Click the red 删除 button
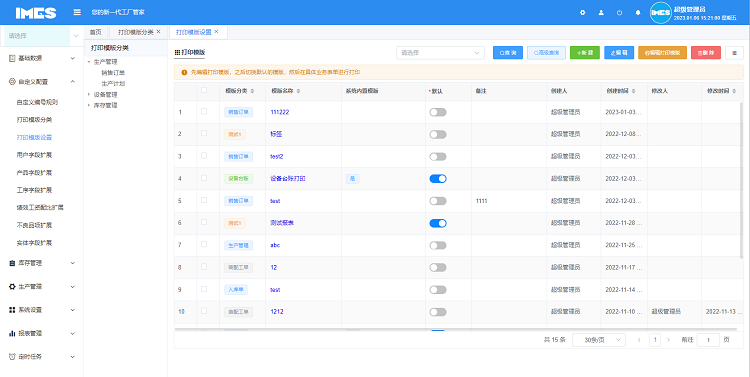This screenshot has height=377, width=750. click(706, 53)
